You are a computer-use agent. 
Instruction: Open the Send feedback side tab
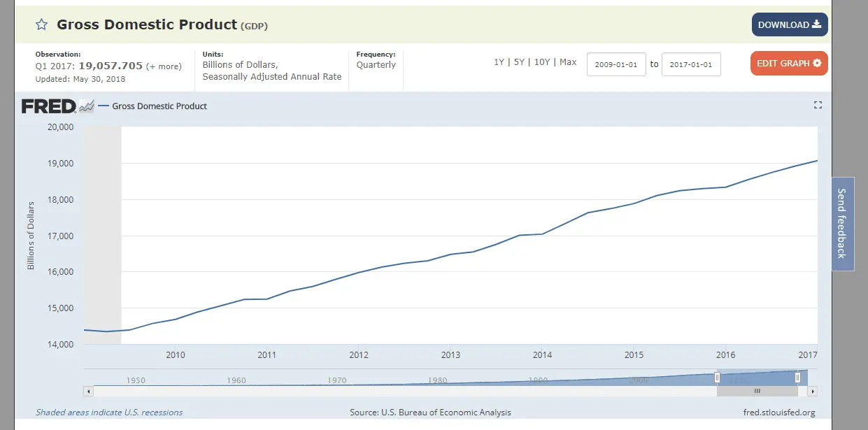point(842,224)
